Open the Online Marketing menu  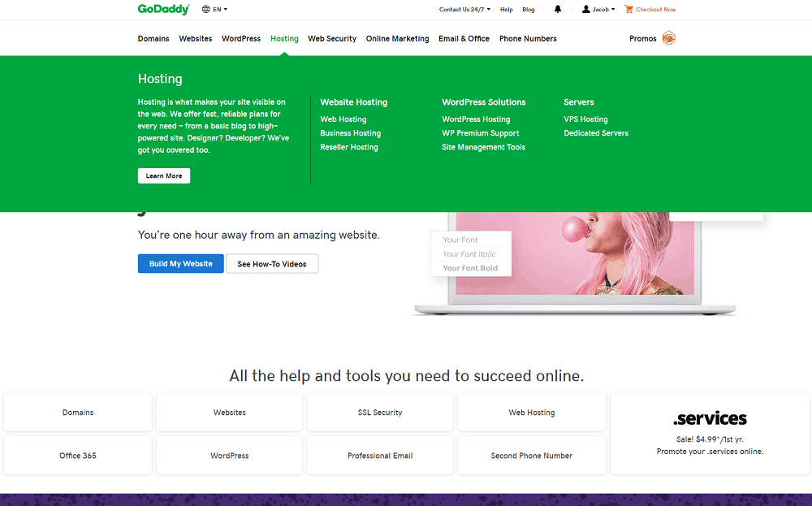click(397, 39)
